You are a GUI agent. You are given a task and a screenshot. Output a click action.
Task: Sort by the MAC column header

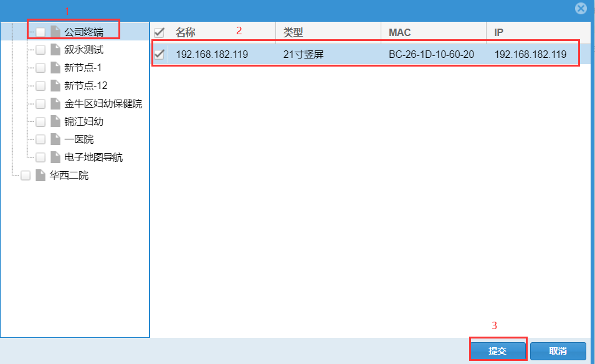[399, 32]
